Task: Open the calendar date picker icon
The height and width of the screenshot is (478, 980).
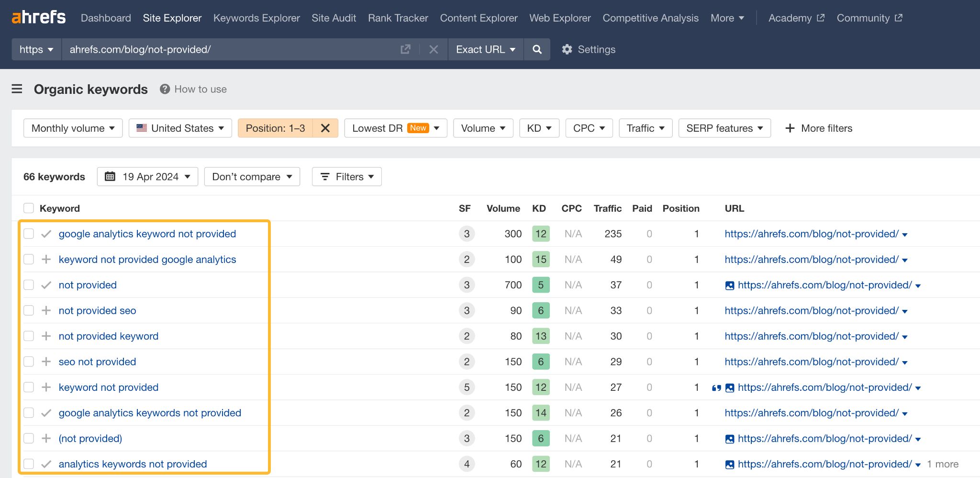Action: [111, 176]
